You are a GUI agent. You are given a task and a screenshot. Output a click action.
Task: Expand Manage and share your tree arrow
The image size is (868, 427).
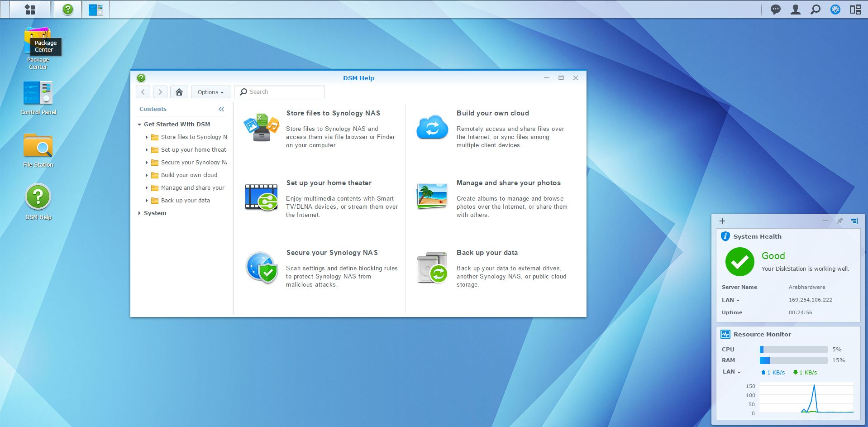[146, 188]
